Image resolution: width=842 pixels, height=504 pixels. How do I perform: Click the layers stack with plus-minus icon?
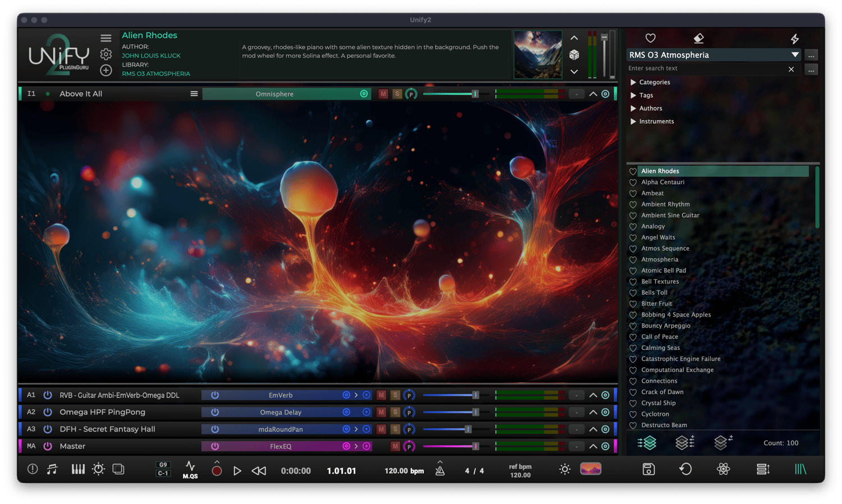coord(685,443)
